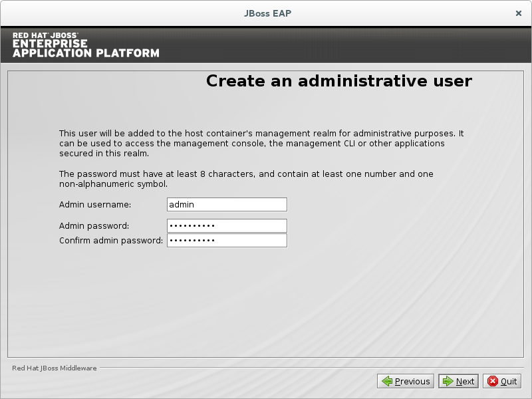The image size is (532, 399).
Task: Click the Red Hat JBoss Enterprise Application Platform logo
Action: (86, 45)
